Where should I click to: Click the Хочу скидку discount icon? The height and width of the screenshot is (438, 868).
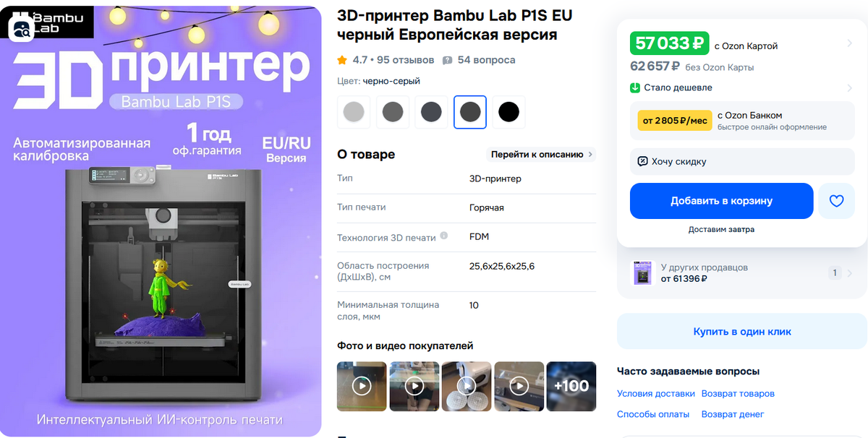pyautogui.click(x=642, y=161)
